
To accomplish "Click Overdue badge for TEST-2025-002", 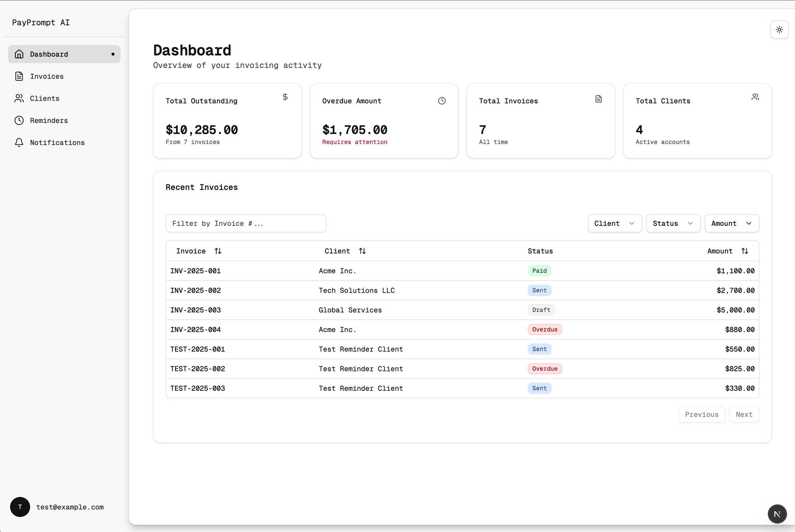I will 545,369.
